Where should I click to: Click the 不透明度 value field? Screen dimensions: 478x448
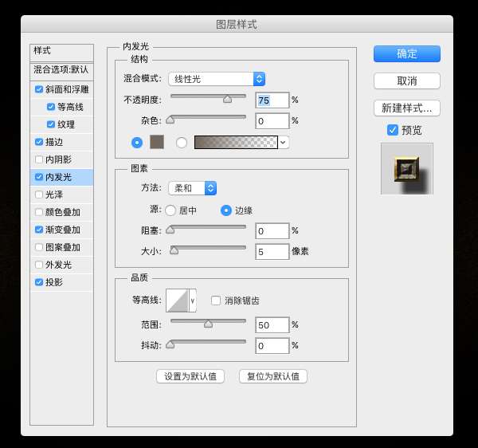coord(272,100)
